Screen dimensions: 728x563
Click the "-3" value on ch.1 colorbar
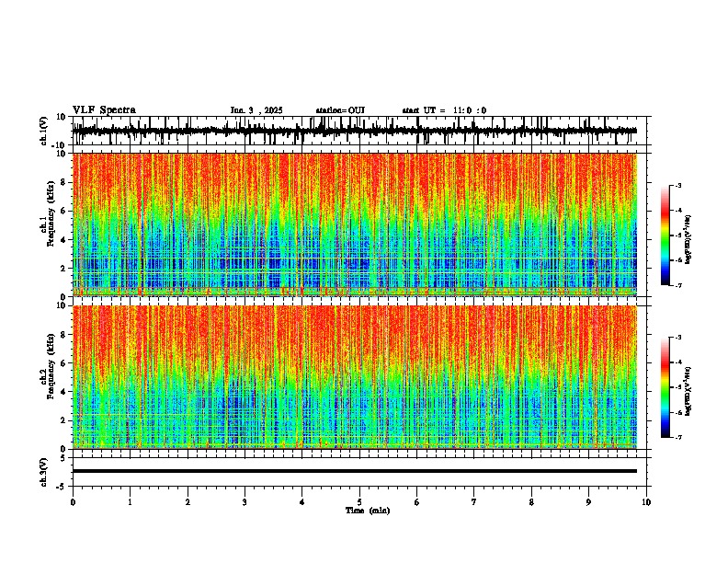(x=677, y=186)
